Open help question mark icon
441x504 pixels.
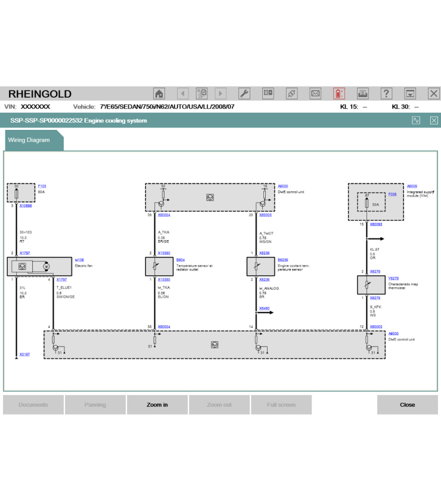pyautogui.click(x=386, y=94)
